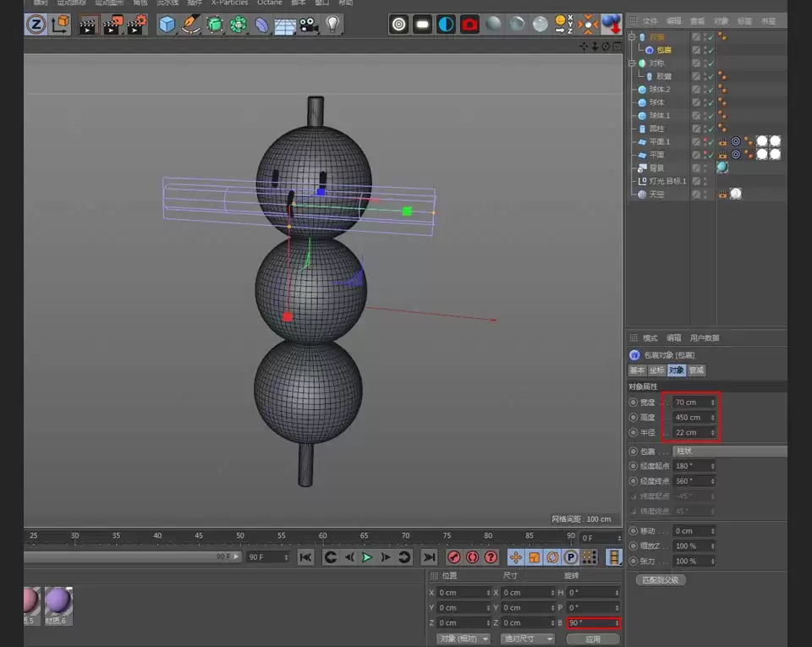The width and height of the screenshot is (812, 647).
Task: Switch to the 坐标 tab in attributes
Action: 656,370
